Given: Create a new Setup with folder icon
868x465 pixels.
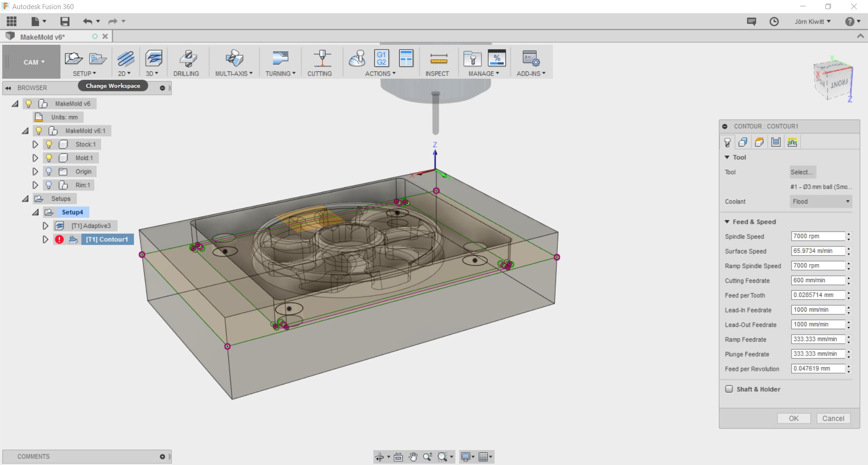Looking at the screenshot, I should pos(74,58).
